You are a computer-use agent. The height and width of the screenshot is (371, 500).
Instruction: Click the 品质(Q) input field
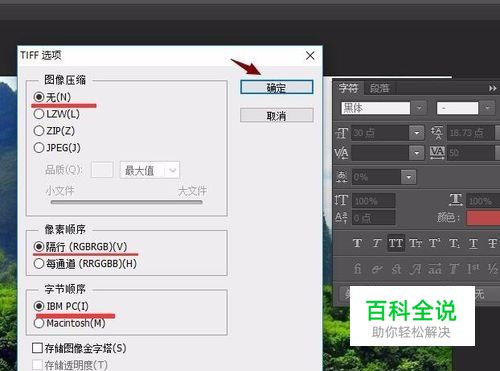(x=102, y=170)
